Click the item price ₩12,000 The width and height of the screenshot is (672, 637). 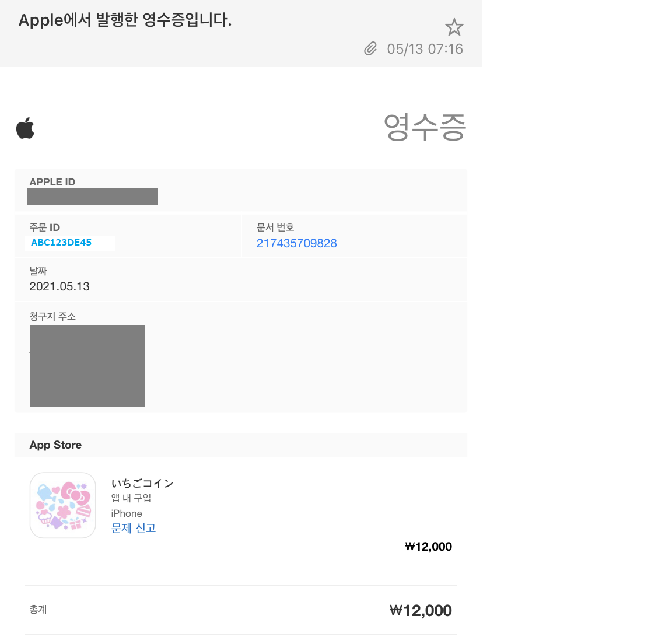click(429, 547)
